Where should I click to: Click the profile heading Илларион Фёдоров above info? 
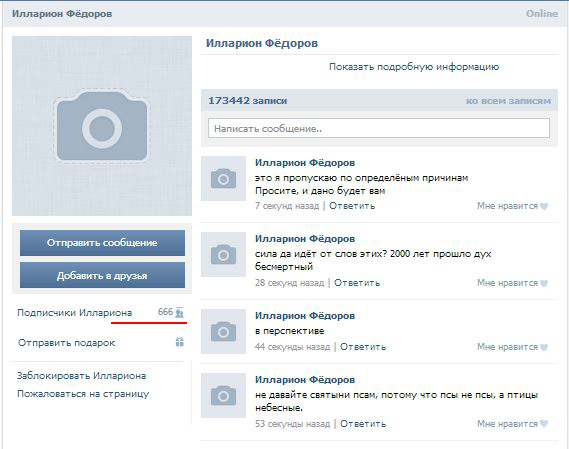262,43
